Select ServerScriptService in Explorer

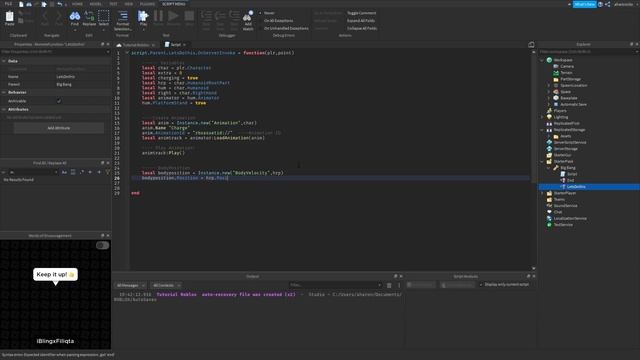569,142
